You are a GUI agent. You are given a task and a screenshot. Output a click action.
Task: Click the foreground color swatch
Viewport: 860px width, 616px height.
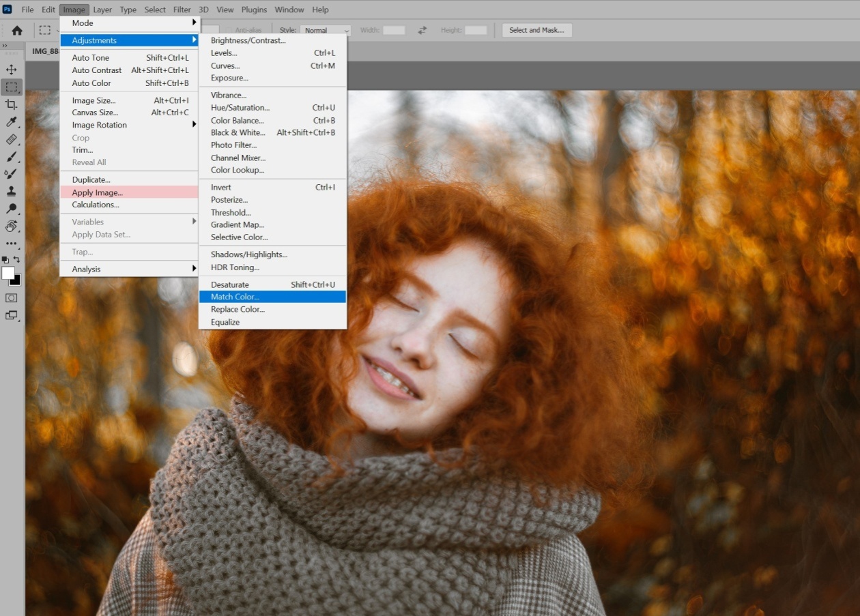pos(8,273)
